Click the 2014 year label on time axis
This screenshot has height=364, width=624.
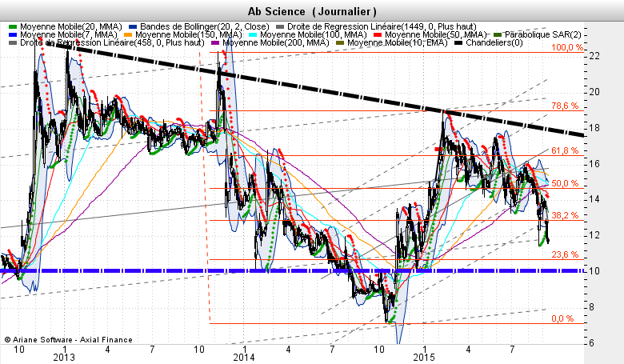coord(244,358)
